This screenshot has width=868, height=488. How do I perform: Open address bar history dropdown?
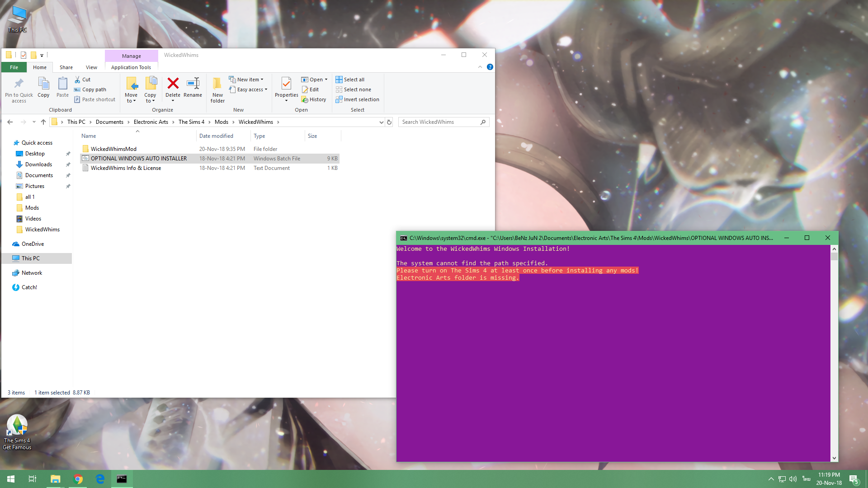tap(381, 122)
